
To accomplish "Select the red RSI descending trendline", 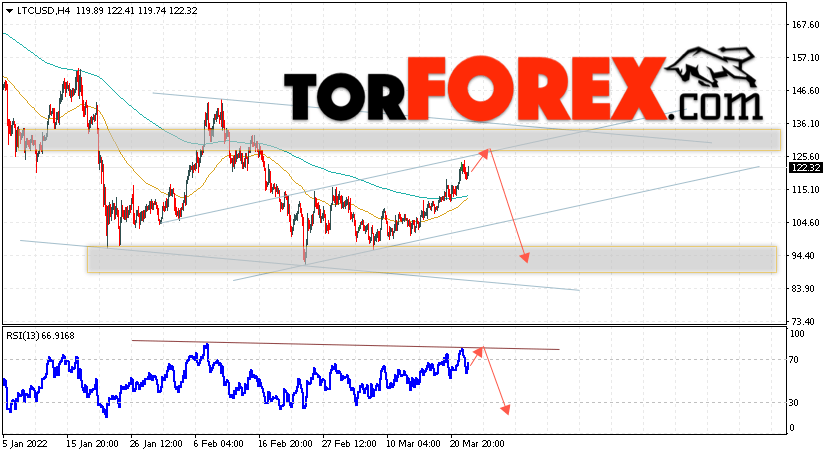I will point(345,345).
